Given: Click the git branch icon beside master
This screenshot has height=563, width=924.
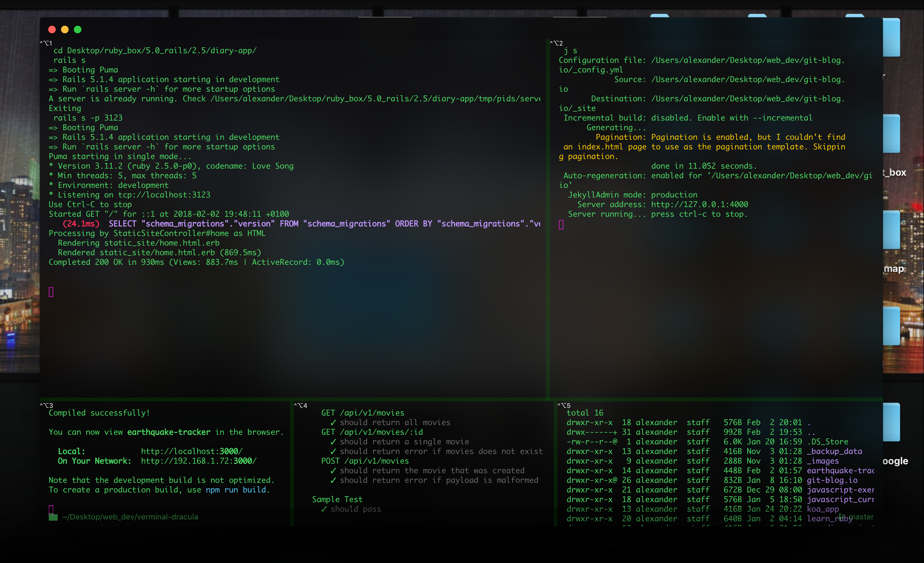Looking at the screenshot, I should point(842,517).
